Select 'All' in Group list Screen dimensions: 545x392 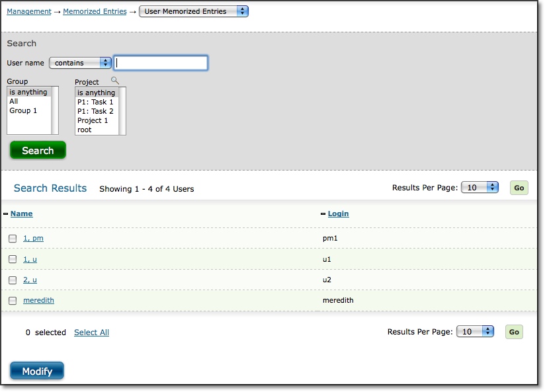[x=29, y=102]
